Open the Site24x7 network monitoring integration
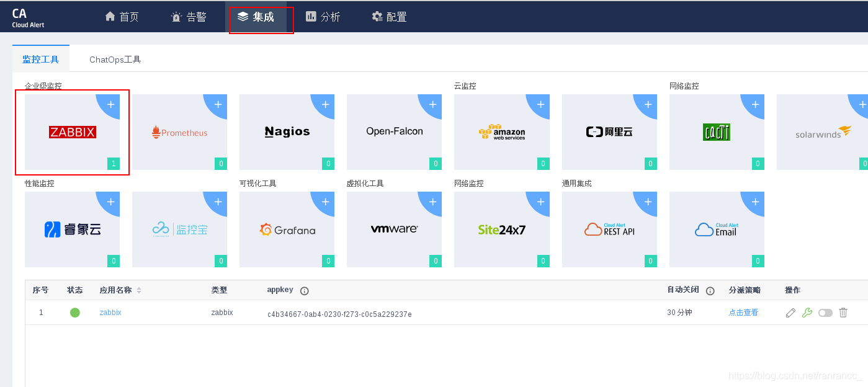The image size is (868, 387). pos(501,229)
